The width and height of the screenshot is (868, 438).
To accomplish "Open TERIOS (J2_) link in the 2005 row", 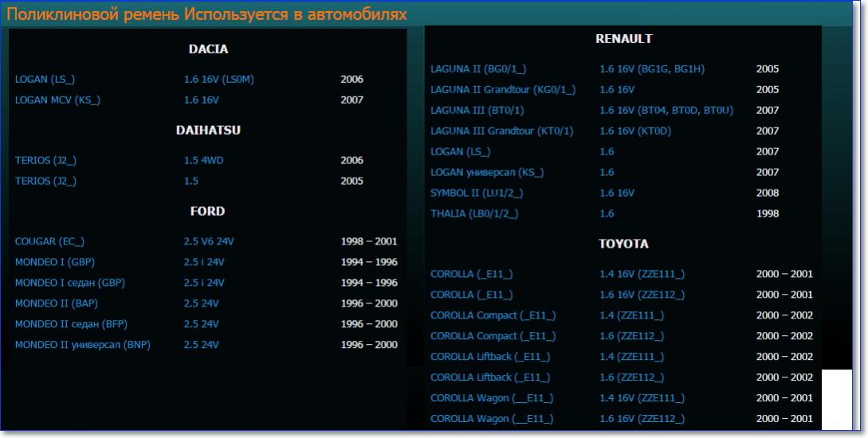I will [x=45, y=181].
